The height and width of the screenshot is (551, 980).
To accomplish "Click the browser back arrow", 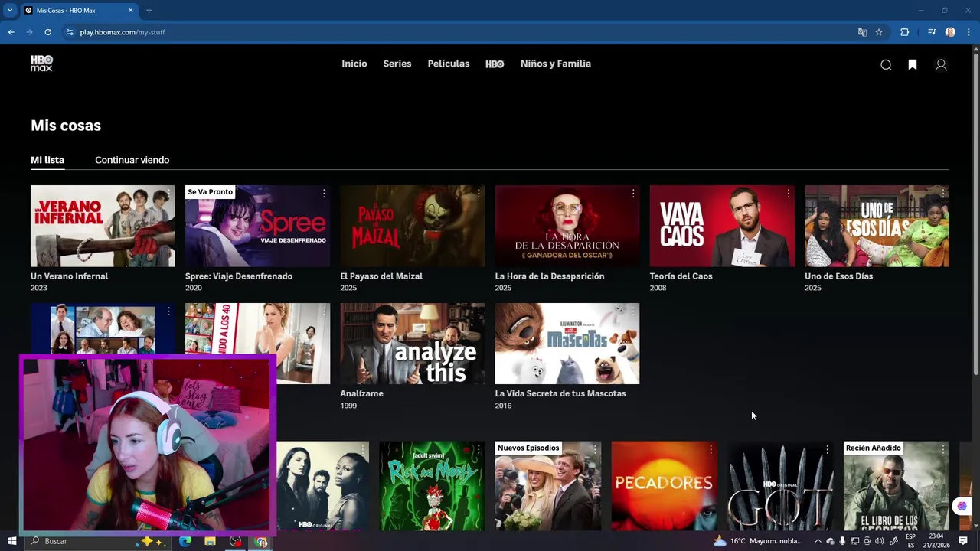I will click(x=11, y=32).
